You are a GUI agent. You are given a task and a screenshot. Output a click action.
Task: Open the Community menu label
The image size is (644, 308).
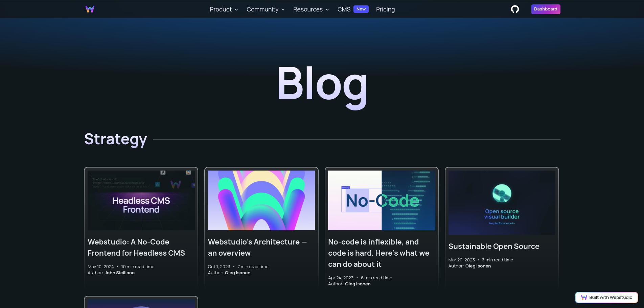pyautogui.click(x=262, y=9)
